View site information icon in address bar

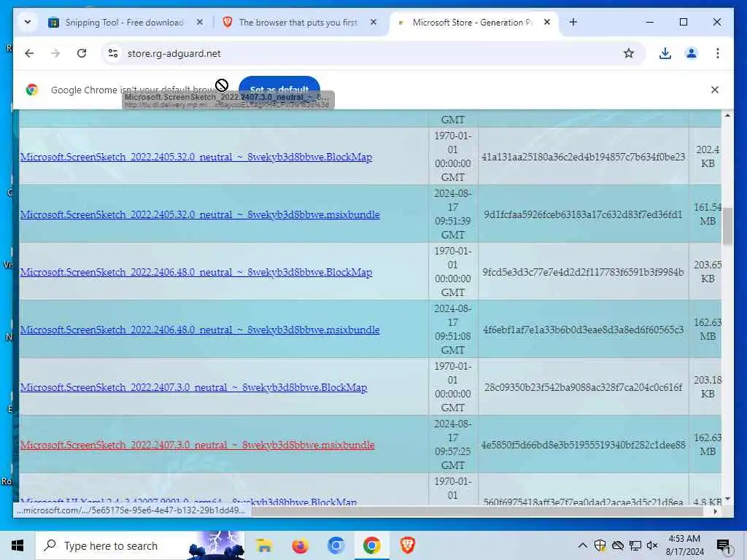click(113, 53)
